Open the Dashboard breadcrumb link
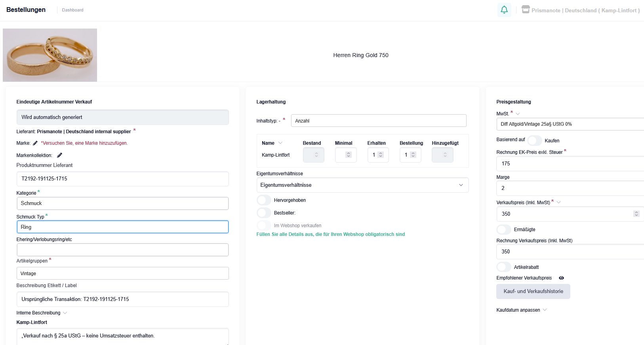The width and height of the screenshot is (644, 345). coord(72,10)
